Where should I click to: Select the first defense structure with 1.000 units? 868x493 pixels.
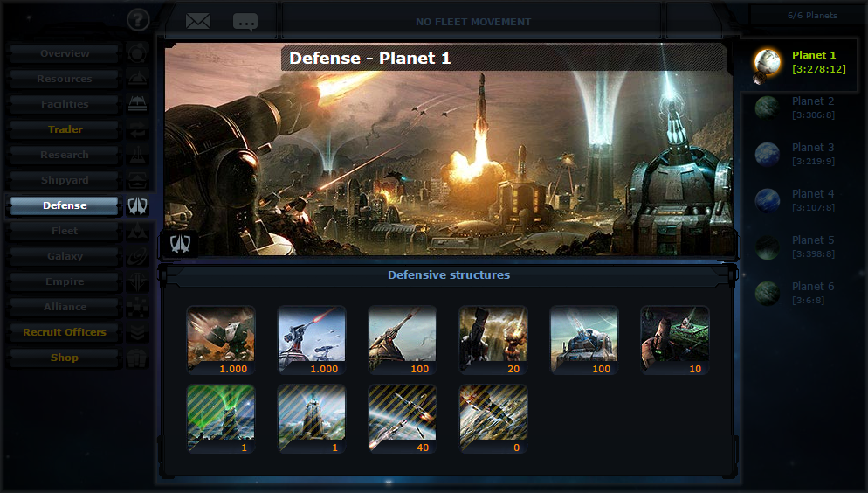click(x=221, y=340)
